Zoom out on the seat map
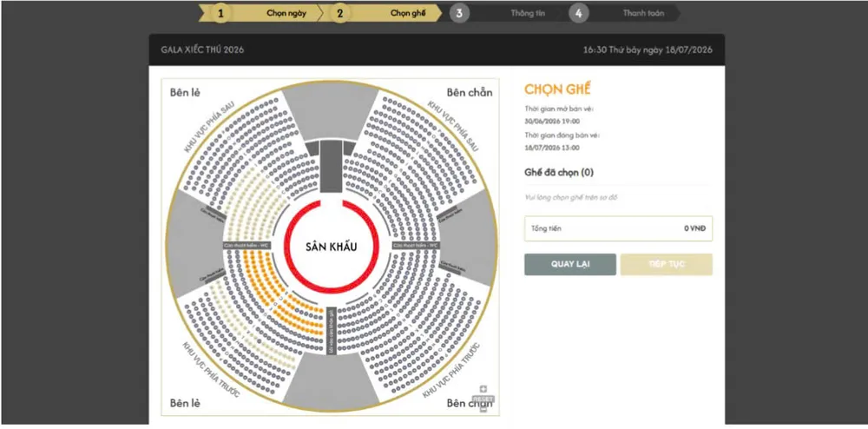The height and width of the screenshot is (429, 868). click(x=483, y=409)
